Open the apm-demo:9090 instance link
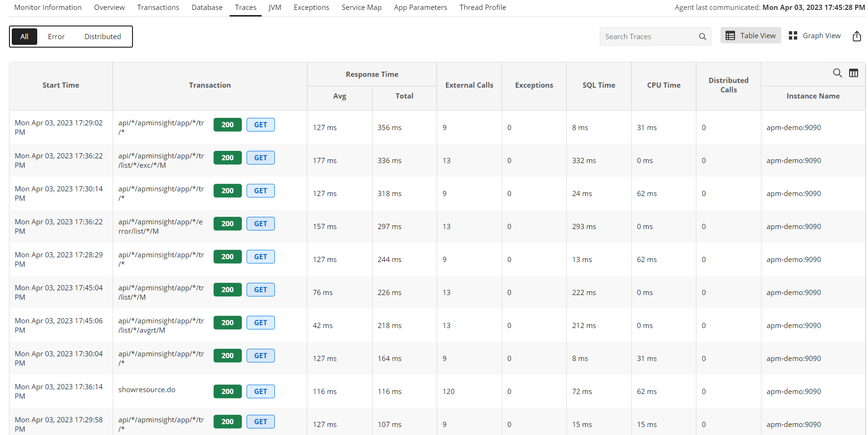 coord(794,127)
